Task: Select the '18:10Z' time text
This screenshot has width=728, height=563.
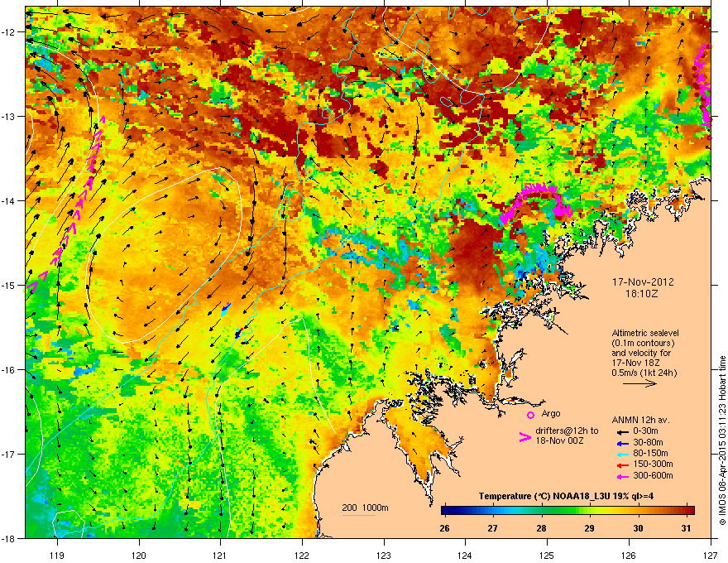Action: [x=642, y=294]
